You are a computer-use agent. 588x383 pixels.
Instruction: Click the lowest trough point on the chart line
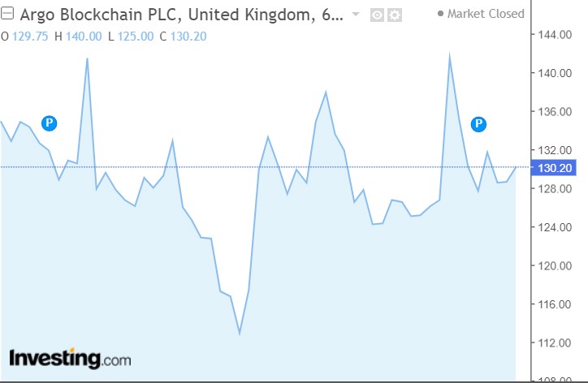click(240, 334)
